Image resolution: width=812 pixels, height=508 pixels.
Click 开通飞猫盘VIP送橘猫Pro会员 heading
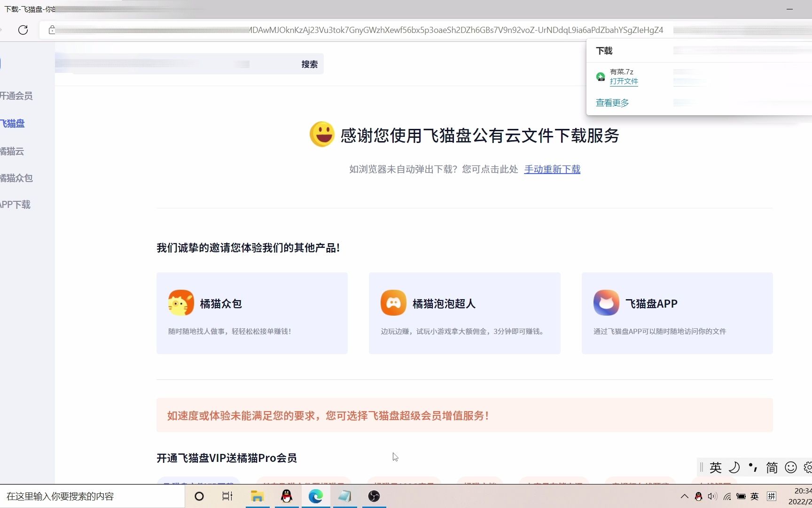226,458
